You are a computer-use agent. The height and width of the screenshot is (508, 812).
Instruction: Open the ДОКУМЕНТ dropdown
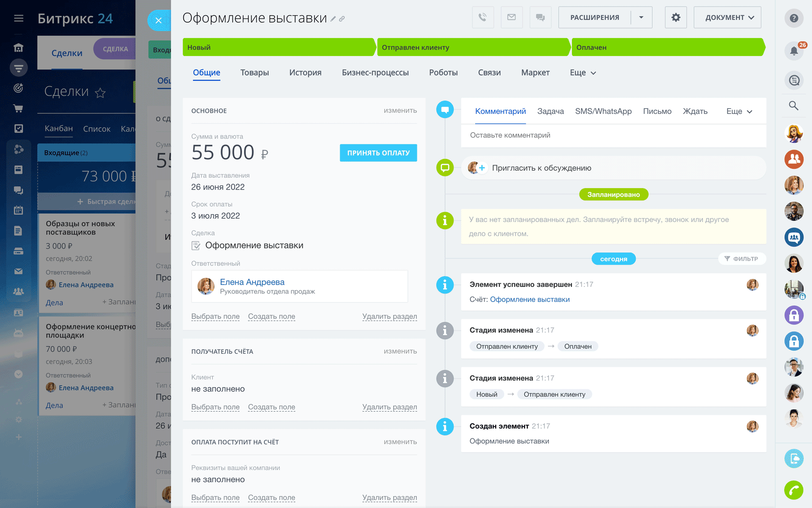click(727, 17)
